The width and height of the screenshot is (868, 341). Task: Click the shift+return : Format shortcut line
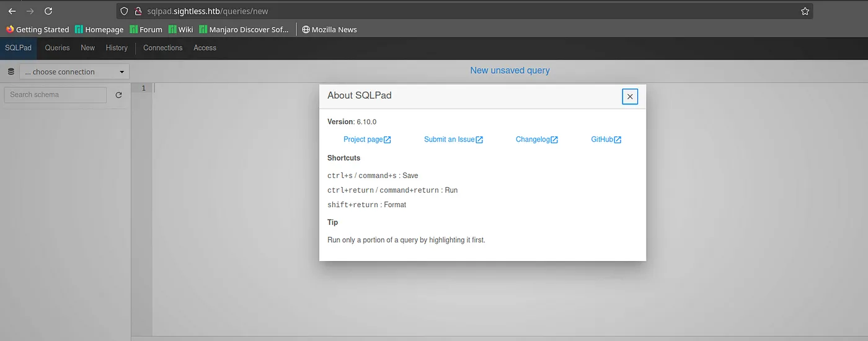[366, 205]
